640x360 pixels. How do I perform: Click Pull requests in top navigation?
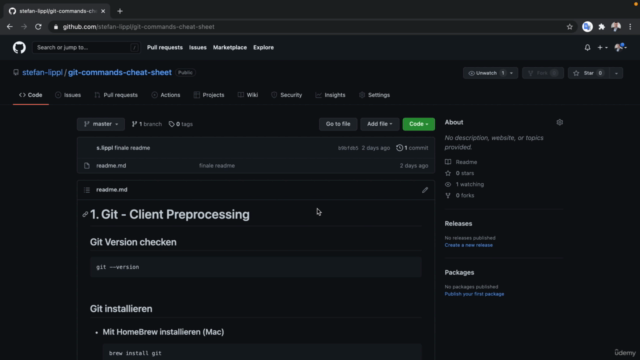click(x=164, y=47)
